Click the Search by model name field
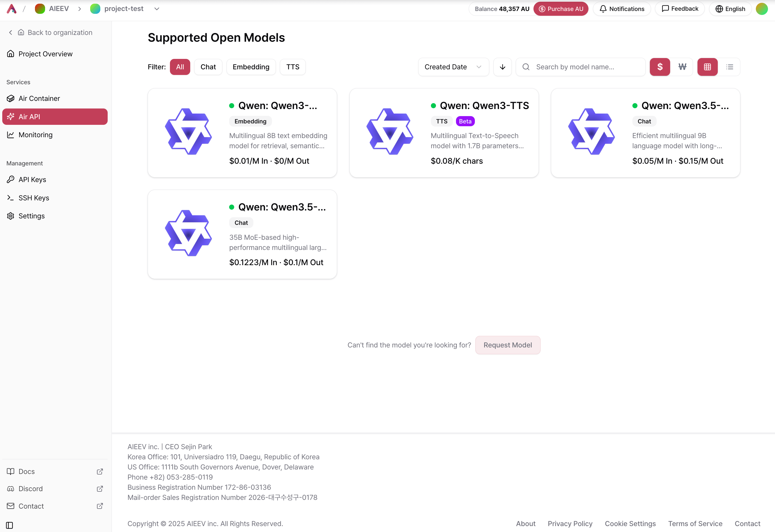Screen dimensions: 775x532 click(581, 67)
